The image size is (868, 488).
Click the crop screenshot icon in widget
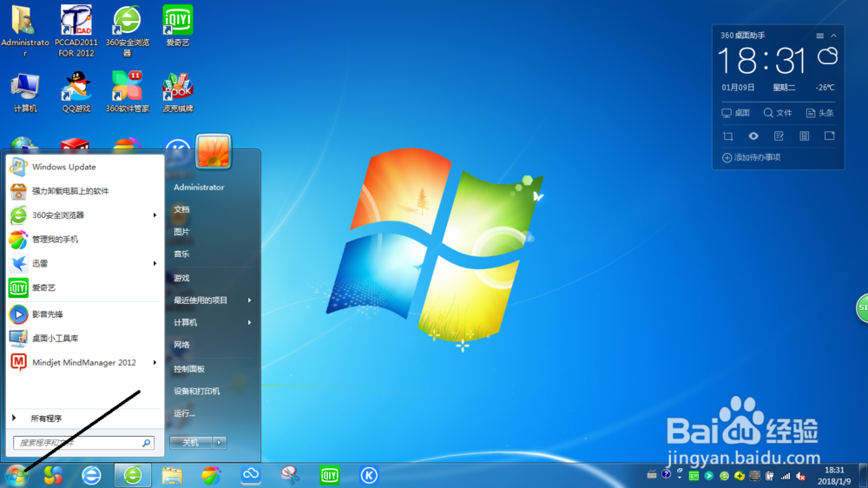(x=728, y=136)
